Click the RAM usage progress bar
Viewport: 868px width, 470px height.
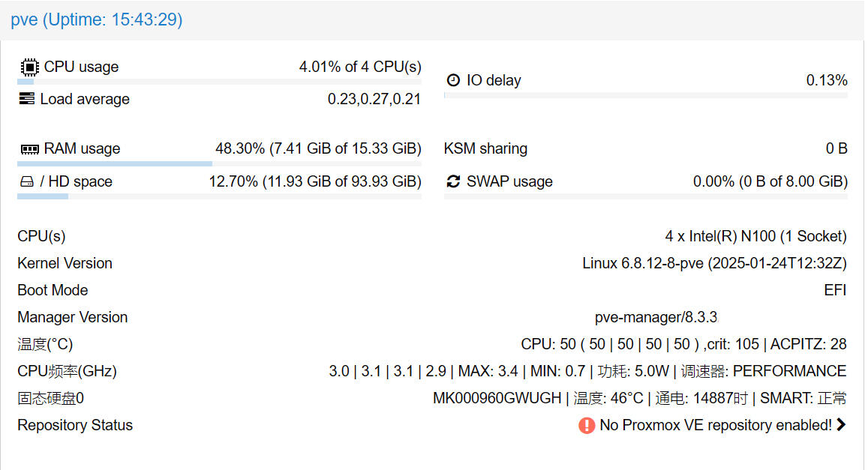click(x=219, y=163)
